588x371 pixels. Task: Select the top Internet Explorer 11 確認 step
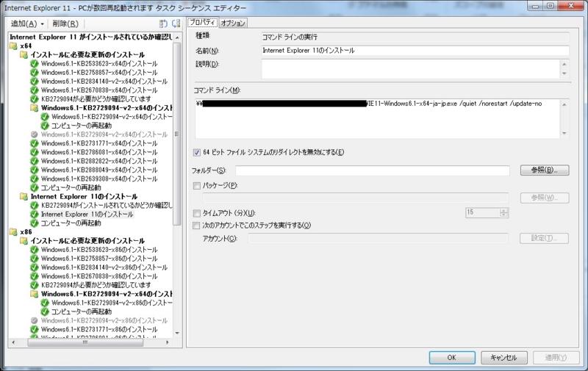coord(90,37)
